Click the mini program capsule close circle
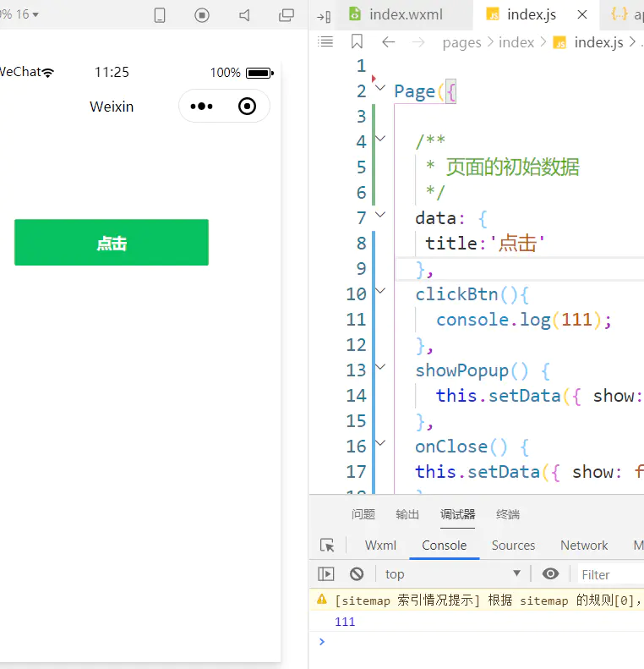644x669 pixels. point(247,107)
